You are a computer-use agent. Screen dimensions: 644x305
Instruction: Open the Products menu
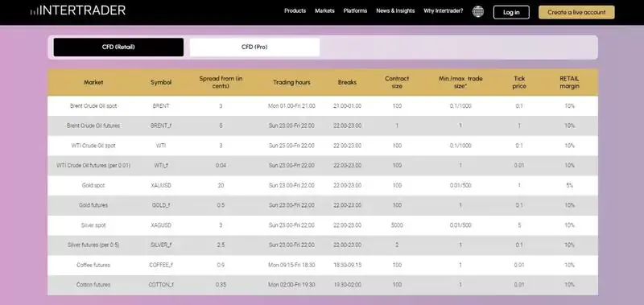click(x=295, y=11)
